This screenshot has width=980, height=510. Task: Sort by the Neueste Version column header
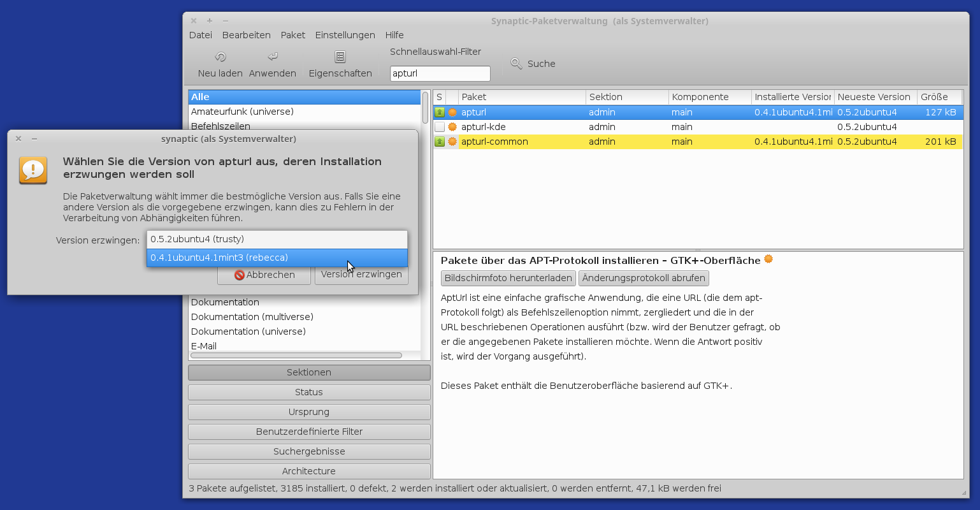point(876,97)
